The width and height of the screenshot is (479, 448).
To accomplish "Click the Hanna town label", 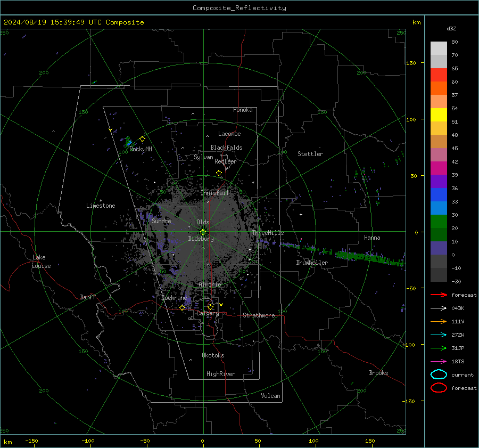I will click(372, 238).
